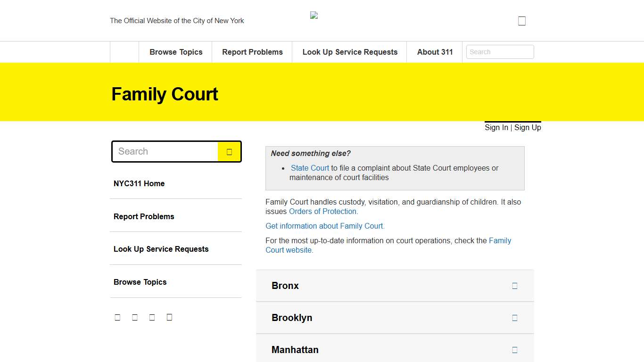Follow the Orders of Protection link
This screenshot has height=362, width=644.
click(322, 211)
